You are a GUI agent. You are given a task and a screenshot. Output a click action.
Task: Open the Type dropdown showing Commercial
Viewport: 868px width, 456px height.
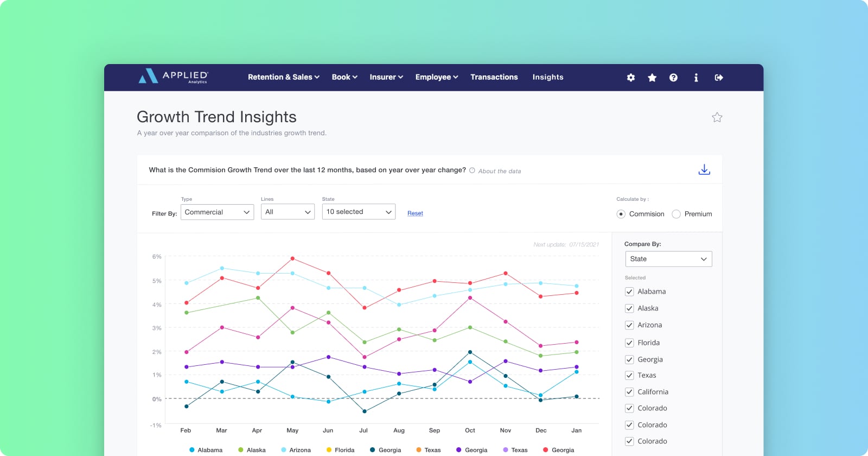click(x=217, y=212)
